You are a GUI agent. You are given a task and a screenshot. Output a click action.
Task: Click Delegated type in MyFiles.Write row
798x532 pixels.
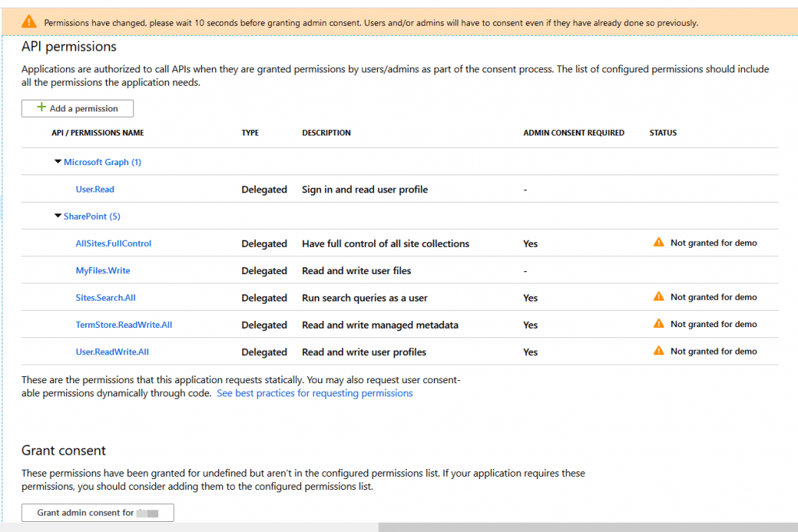pos(264,270)
